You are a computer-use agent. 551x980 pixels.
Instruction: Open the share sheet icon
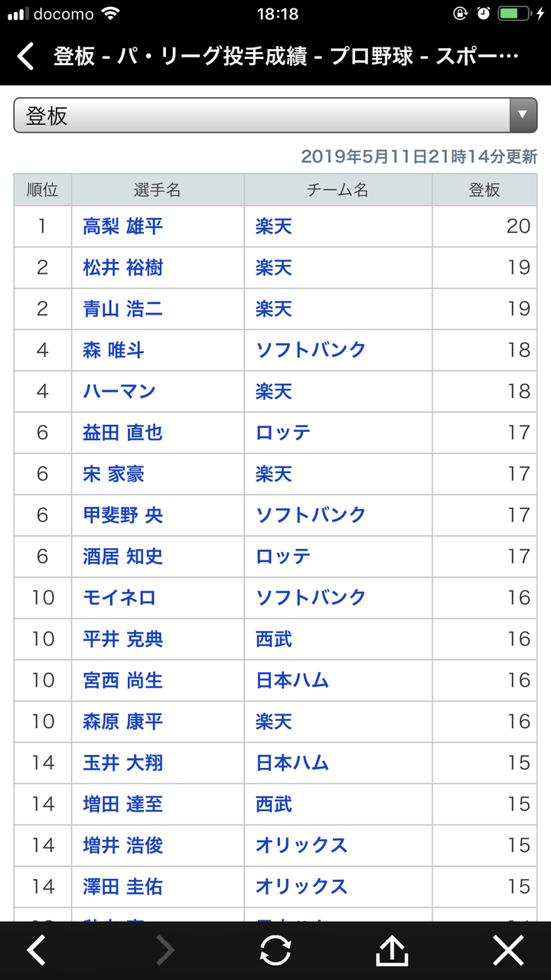392,950
